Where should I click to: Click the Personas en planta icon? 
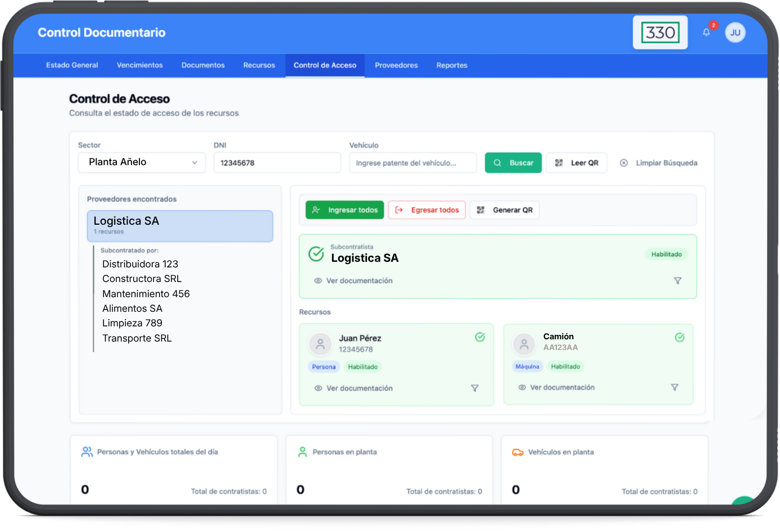(302, 452)
